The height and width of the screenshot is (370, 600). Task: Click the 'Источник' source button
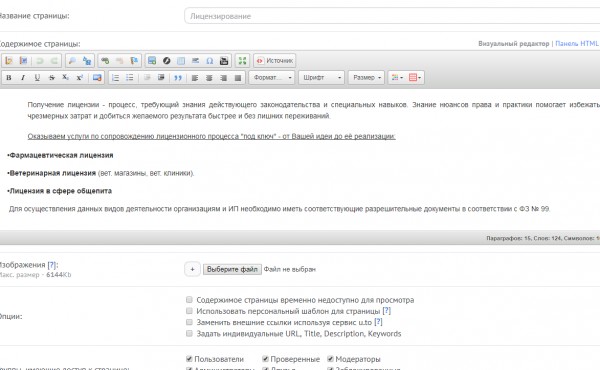274,60
